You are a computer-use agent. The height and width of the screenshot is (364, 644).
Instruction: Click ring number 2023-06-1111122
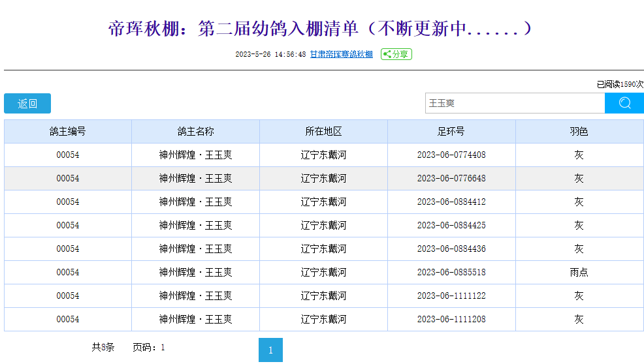tap(451, 296)
